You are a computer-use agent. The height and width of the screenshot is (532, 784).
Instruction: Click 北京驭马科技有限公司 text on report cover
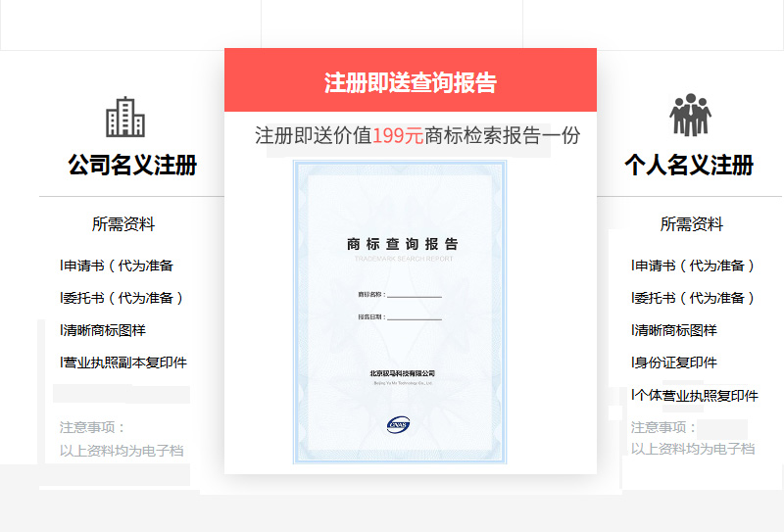coord(402,373)
